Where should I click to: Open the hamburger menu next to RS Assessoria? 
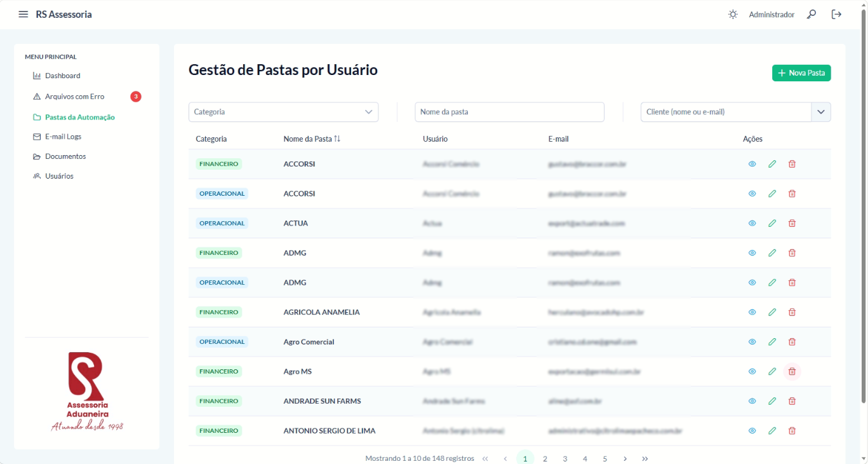point(23,14)
